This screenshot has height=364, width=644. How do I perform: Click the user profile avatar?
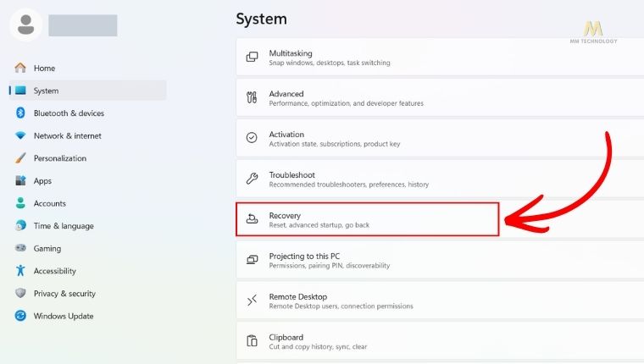[26, 25]
